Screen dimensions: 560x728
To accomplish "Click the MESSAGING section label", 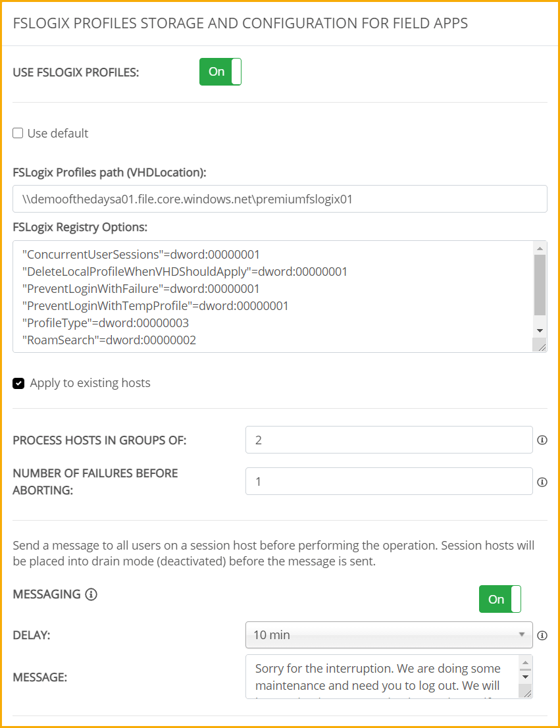I will click(47, 594).
